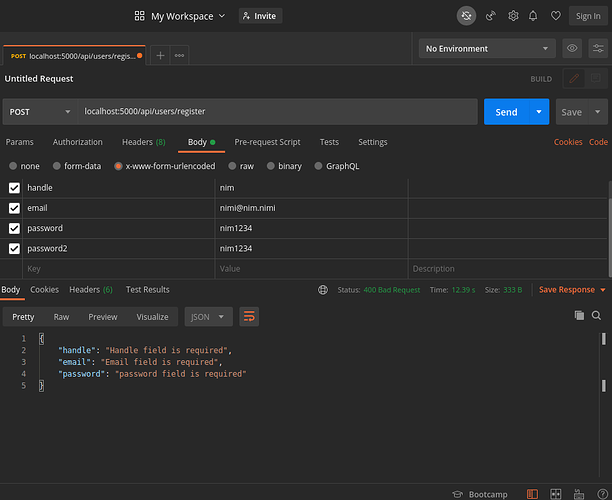The height and width of the screenshot is (500, 612).
Task: Open manage environments sliders icon
Action: tap(598, 48)
